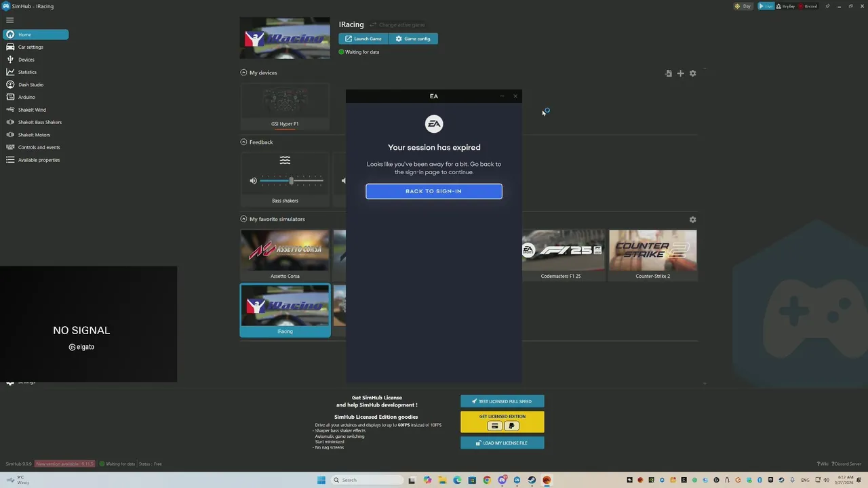Click the import device icon
The height and width of the screenshot is (488, 868).
click(669, 73)
